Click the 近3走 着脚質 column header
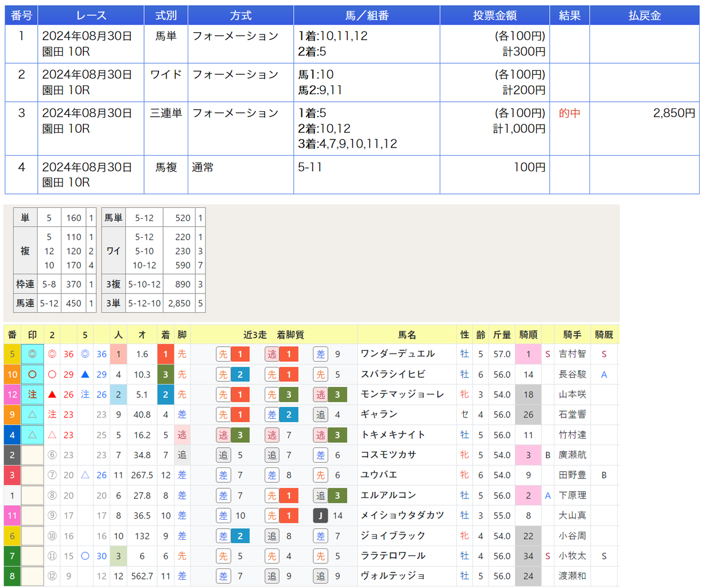Screen dimensions: 706x588 tap(274, 335)
